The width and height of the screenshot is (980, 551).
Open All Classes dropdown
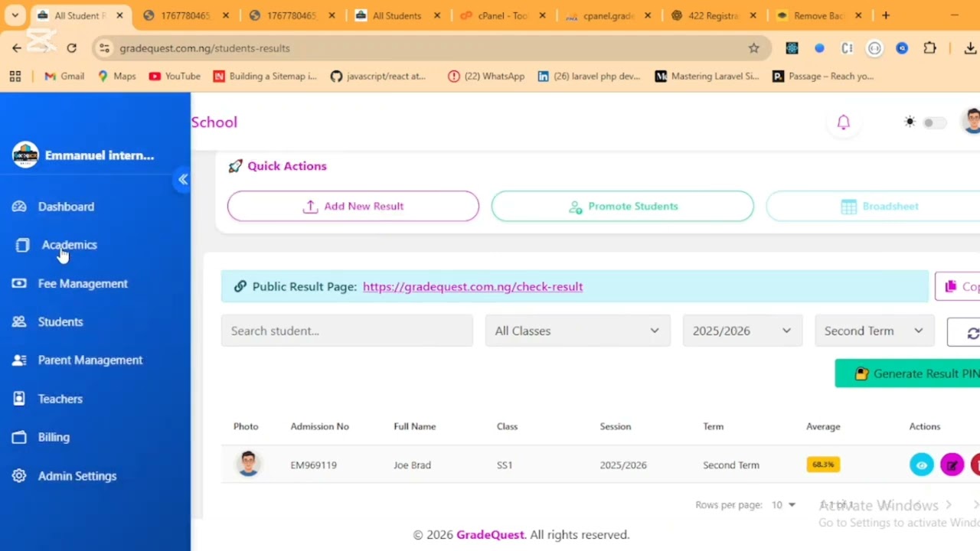pos(577,331)
